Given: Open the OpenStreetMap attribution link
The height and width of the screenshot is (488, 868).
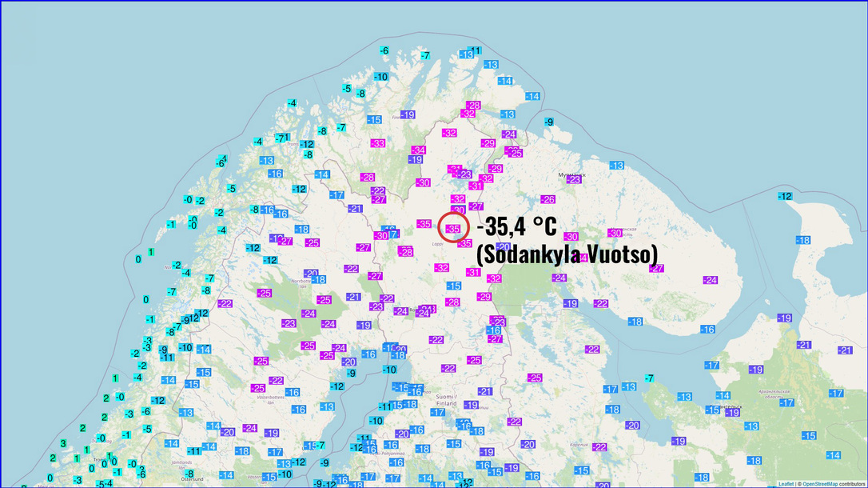Looking at the screenshot, I should [x=820, y=483].
